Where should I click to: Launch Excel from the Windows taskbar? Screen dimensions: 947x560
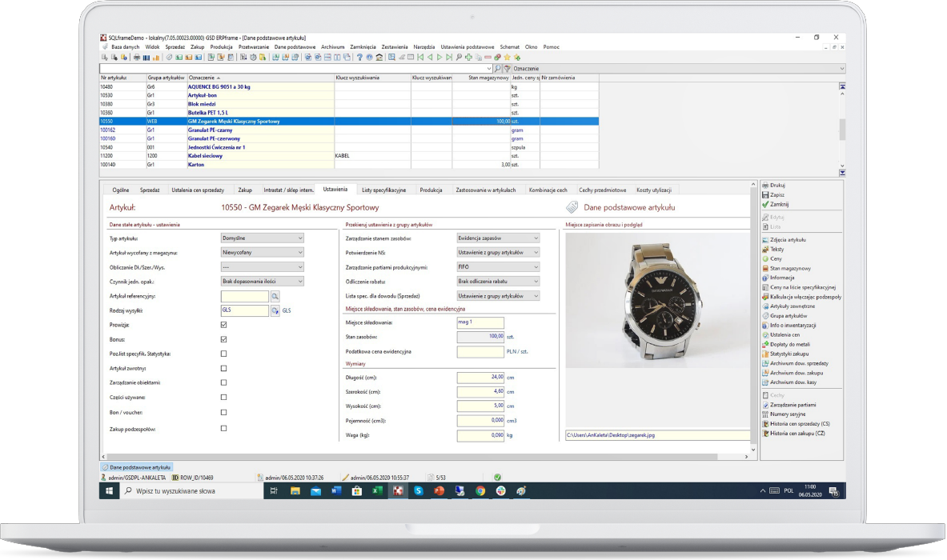(376, 491)
